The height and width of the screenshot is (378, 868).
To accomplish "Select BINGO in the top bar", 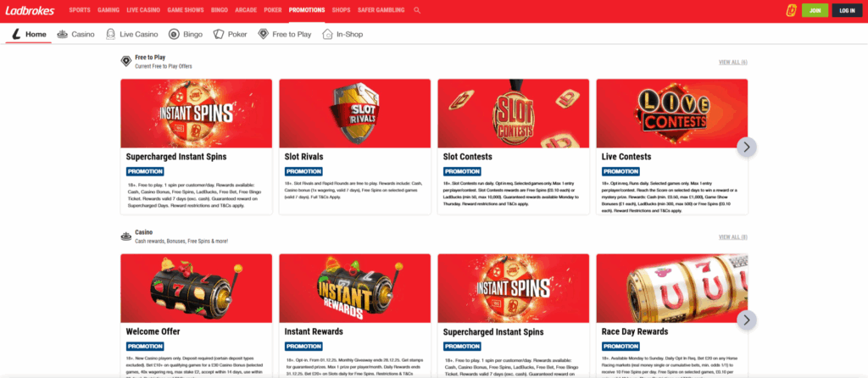I will point(220,10).
